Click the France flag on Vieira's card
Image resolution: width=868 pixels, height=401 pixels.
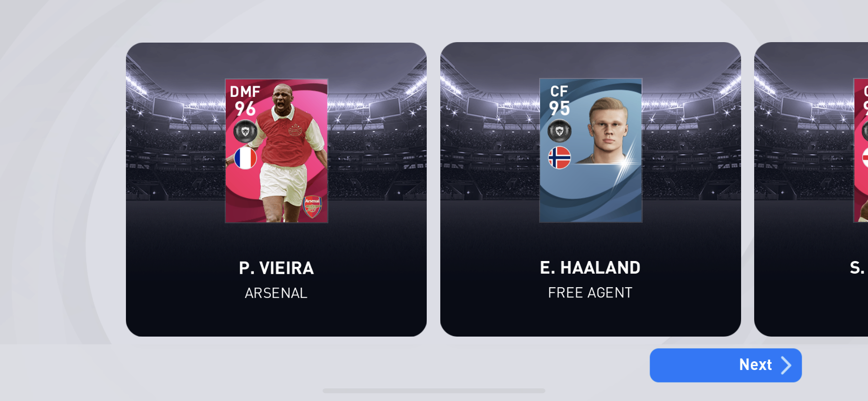coord(246,158)
